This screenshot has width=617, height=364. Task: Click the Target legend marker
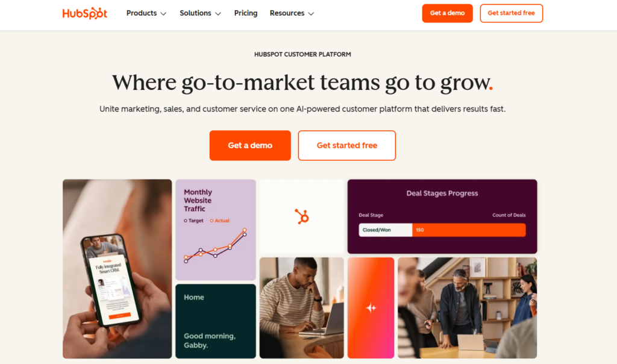(186, 221)
